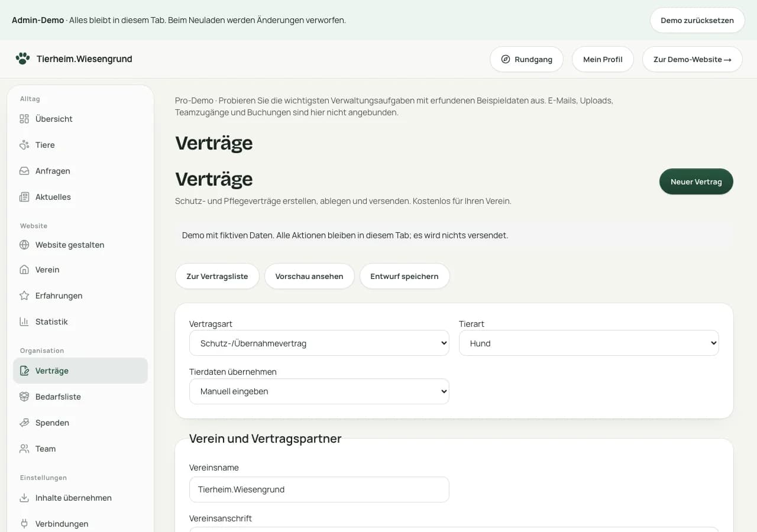Click the plug icon for Verbindungen
Viewport: 757px width, 532px height.
[24, 524]
